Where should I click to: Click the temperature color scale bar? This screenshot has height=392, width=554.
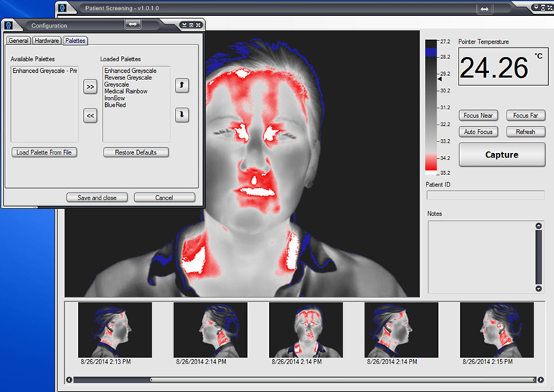point(431,107)
